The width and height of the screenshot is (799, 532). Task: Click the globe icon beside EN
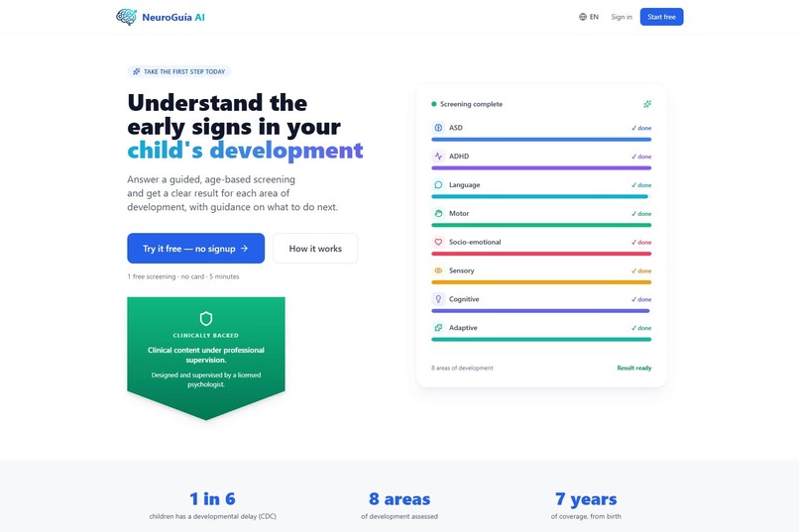pyautogui.click(x=583, y=17)
